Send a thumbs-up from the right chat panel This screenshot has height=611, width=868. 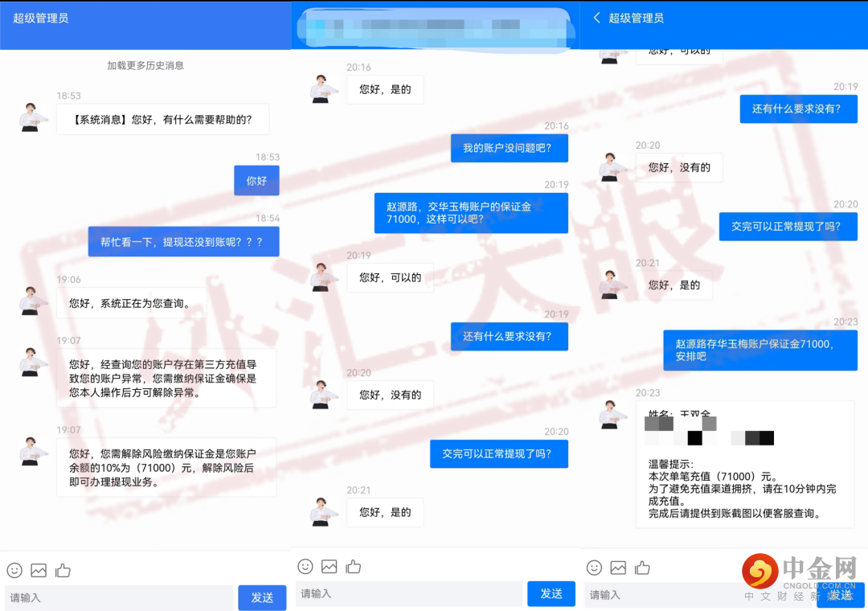tap(642, 568)
